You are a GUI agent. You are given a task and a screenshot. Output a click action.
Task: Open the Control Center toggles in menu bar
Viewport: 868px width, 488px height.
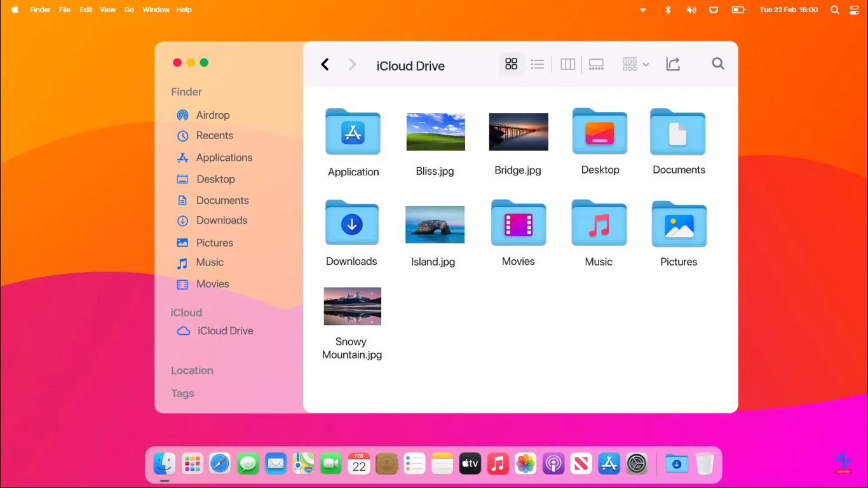pos(853,10)
